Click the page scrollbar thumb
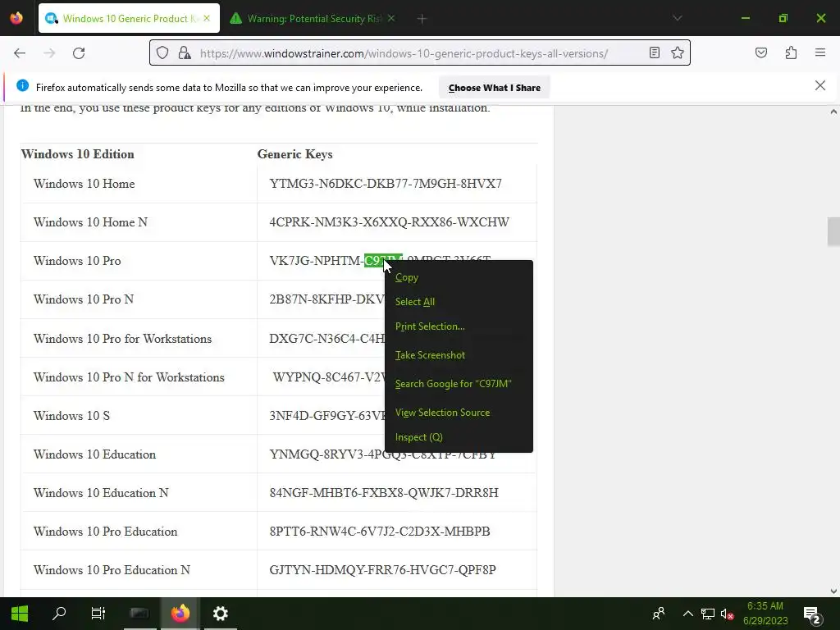The height and width of the screenshot is (630, 840). (x=833, y=231)
